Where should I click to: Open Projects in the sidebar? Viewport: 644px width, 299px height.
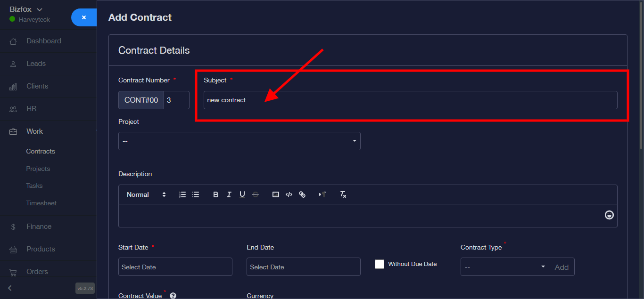click(38, 169)
